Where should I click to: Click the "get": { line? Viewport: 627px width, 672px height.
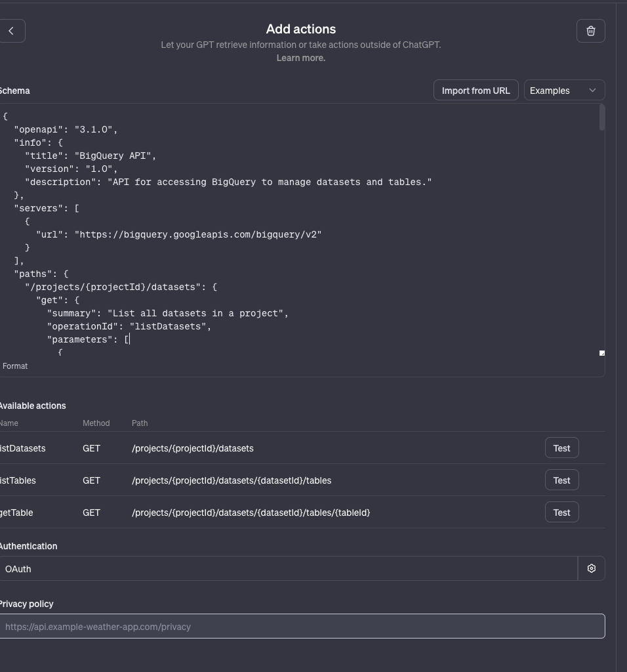pyautogui.click(x=58, y=300)
